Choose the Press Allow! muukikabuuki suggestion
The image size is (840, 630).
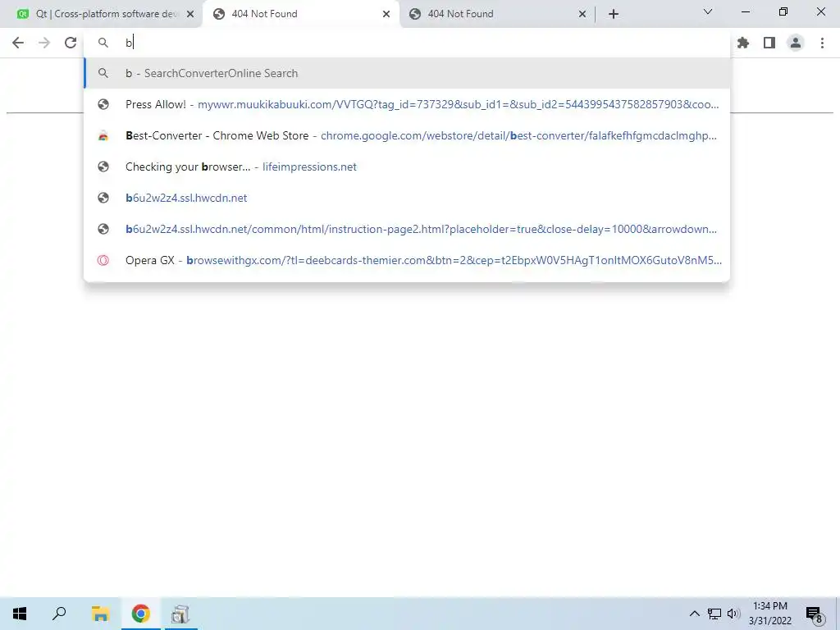[407, 104]
